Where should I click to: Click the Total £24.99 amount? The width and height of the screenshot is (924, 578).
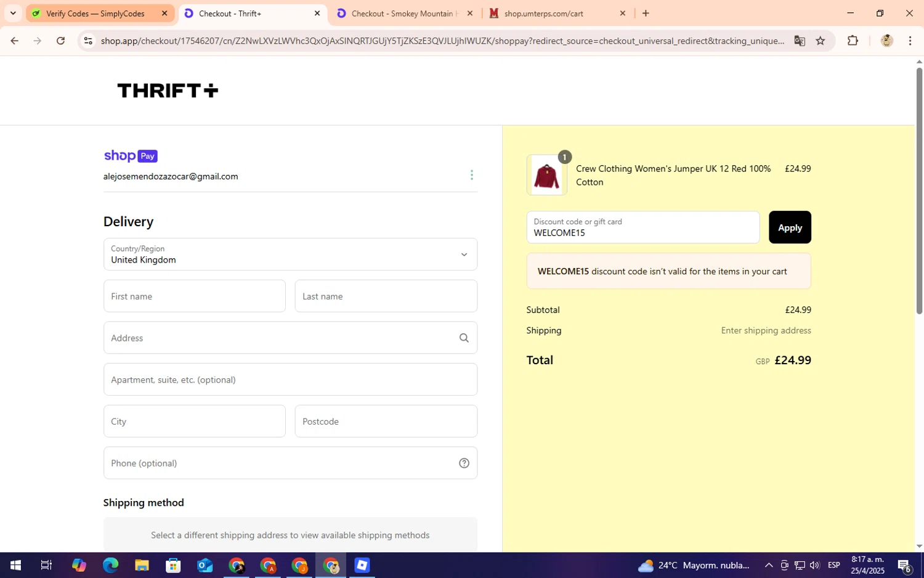coord(792,360)
